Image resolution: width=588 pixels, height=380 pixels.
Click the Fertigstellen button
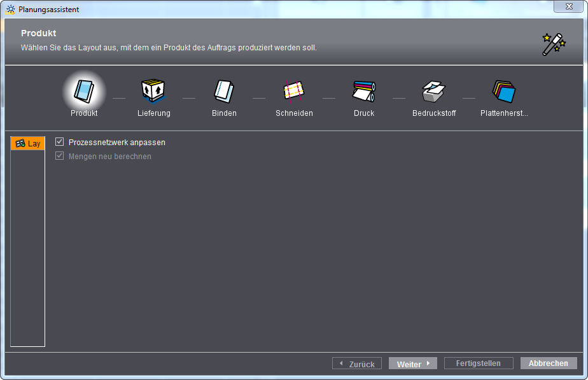click(479, 363)
